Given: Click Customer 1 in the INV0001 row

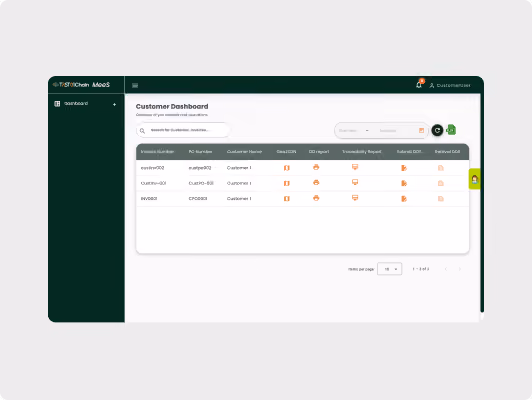Looking at the screenshot, I should click(239, 198).
